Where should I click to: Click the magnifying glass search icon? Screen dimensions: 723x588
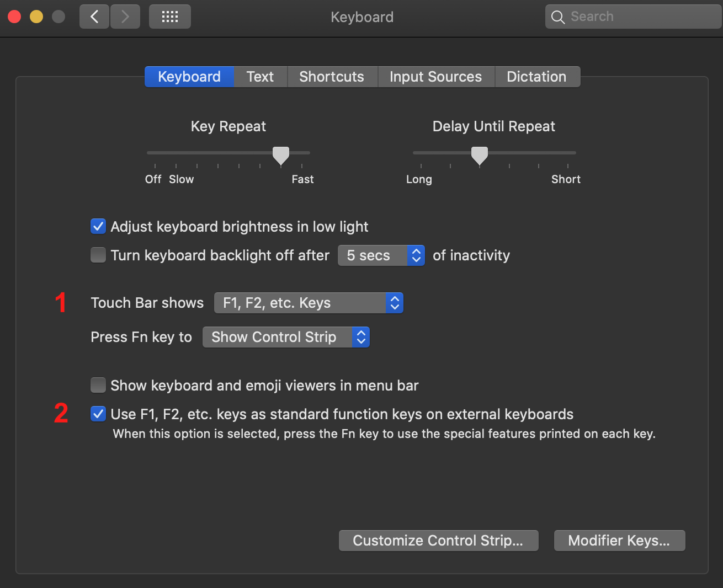558,17
